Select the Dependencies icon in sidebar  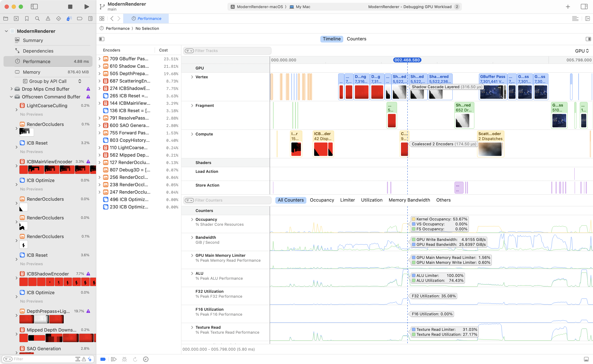(17, 51)
